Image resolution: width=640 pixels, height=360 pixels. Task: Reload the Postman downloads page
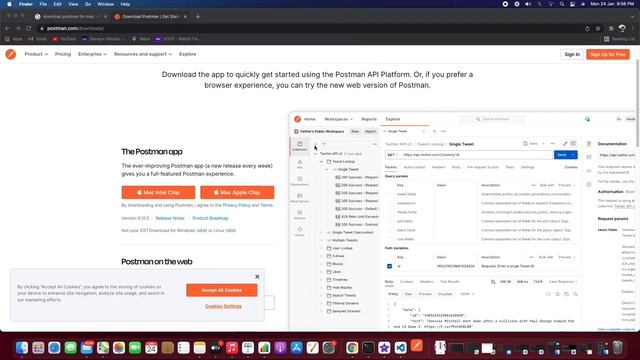pos(29,29)
